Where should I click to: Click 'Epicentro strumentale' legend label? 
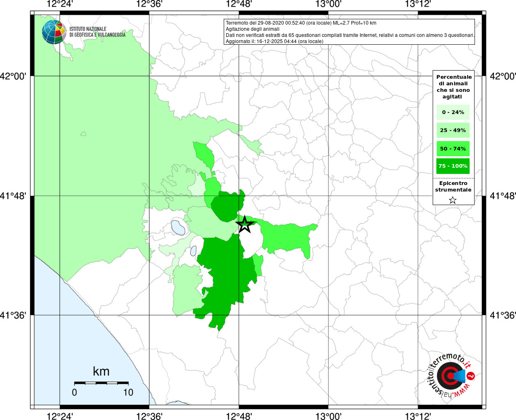tap(453, 186)
